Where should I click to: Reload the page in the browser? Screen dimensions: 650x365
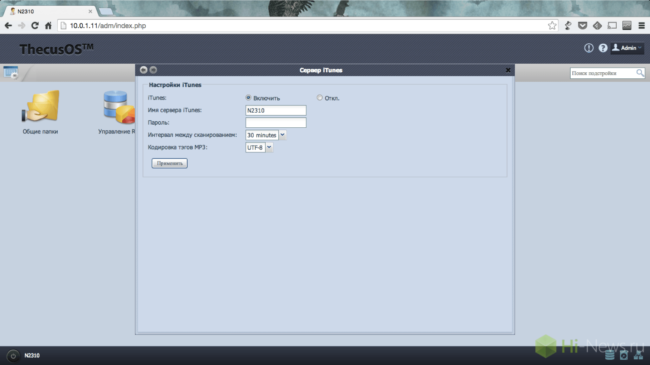pyautogui.click(x=35, y=26)
